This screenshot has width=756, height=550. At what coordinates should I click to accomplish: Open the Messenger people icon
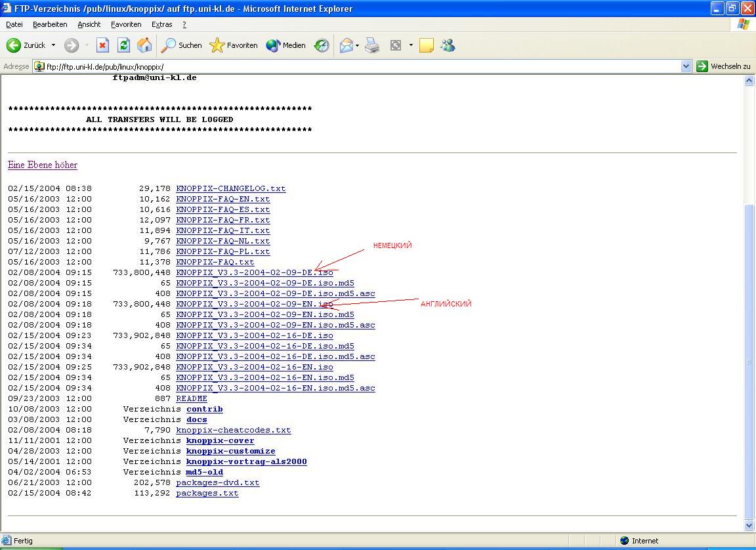(x=448, y=45)
